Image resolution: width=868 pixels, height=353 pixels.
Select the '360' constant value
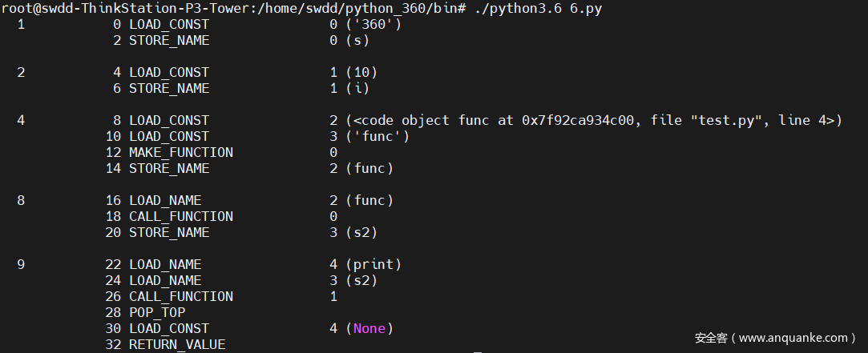pos(373,24)
